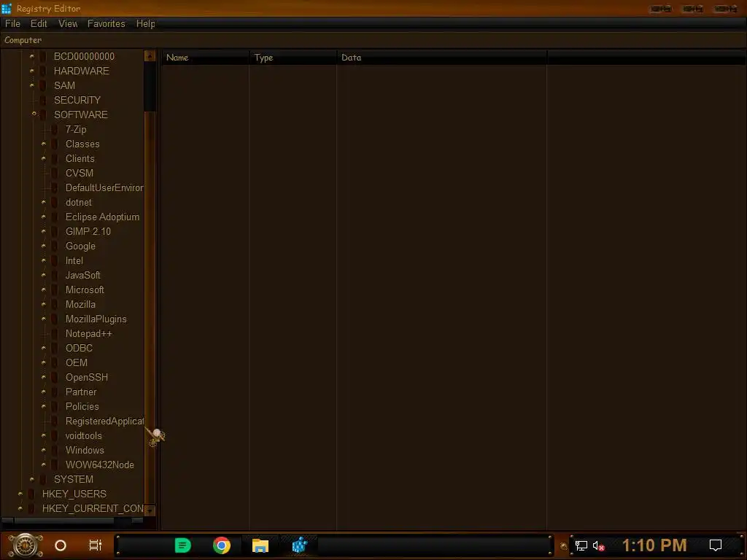
Task: Open Task View from the taskbar
Action: pyautogui.click(x=96, y=545)
